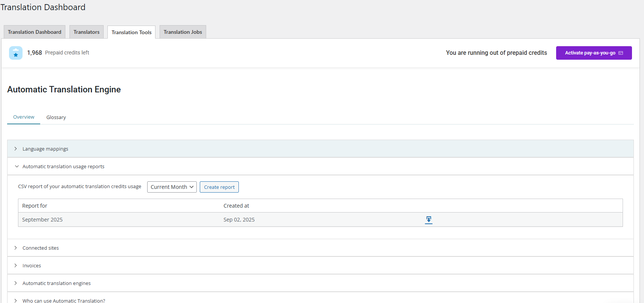Click the September 2025 report row
The image size is (644, 303).
(42, 220)
